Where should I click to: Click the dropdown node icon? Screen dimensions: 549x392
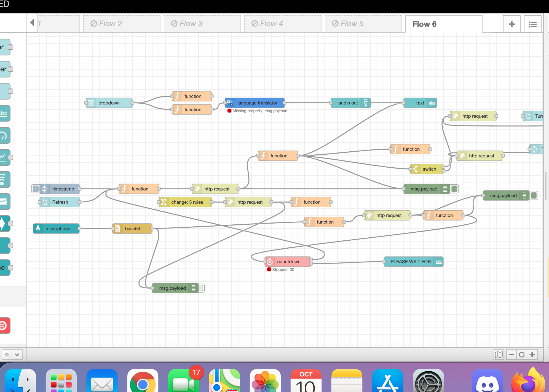point(91,103)
